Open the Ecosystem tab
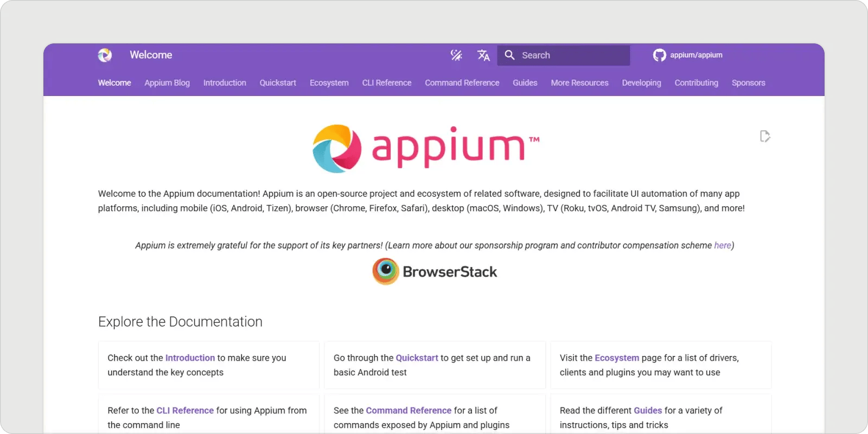 (x=329, y=82)
